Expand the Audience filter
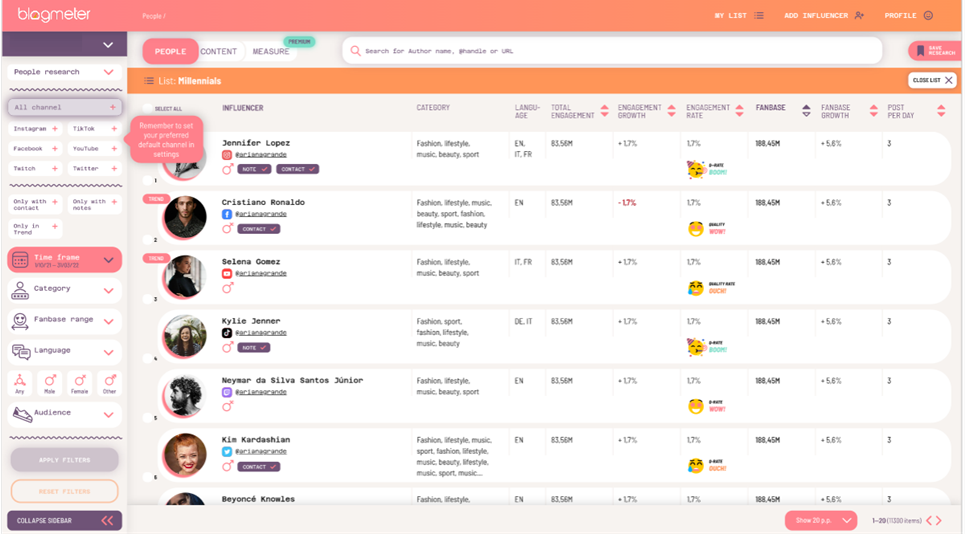Screen dimensions: 965x534 [65, 414]
